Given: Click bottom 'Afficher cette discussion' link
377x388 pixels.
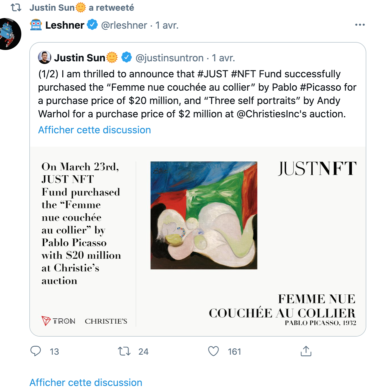Looking at the screenshot, I should 86,382.
